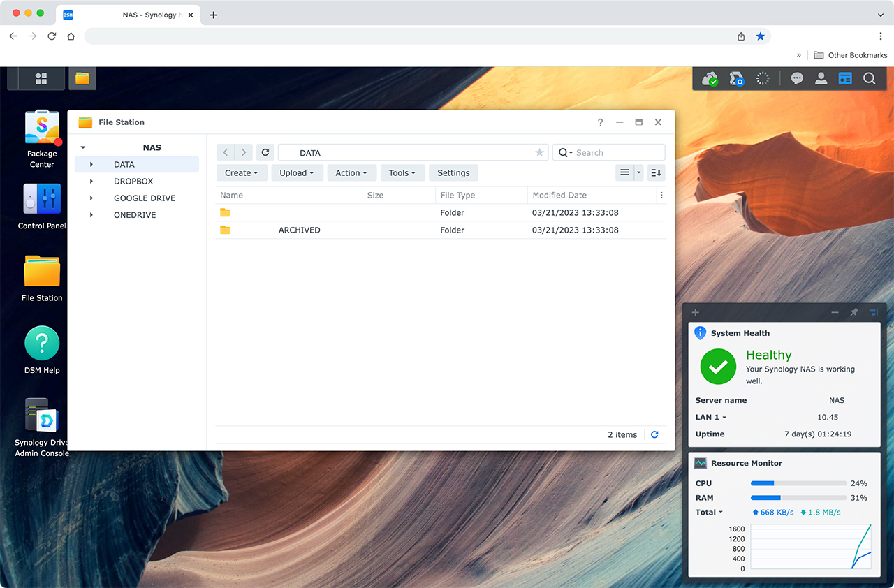Open the Tools dropdown menu

click(x=402, y=172)
